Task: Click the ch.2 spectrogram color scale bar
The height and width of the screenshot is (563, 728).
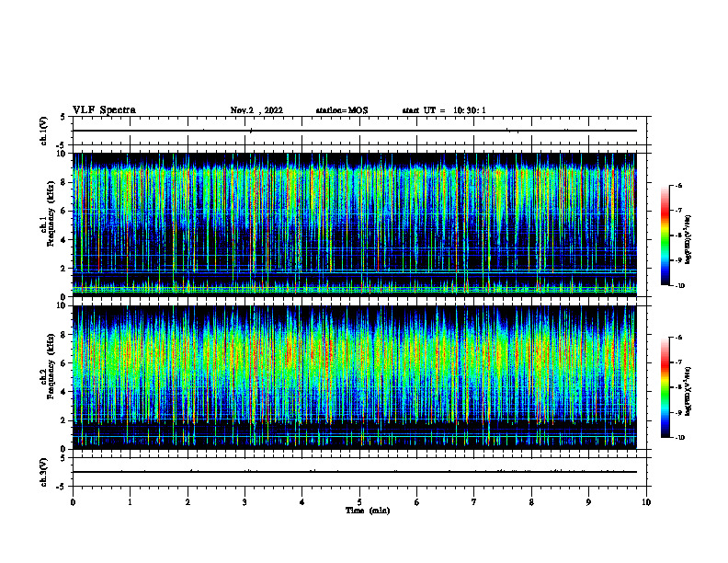Action: (x=665, y=387)
